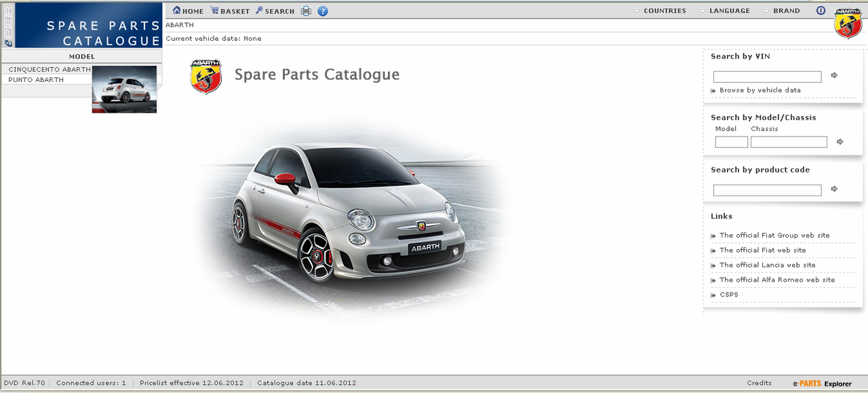868x393 pixels.
Task: Click 'Connected users: 1' status text
Action: click(91, 383)
